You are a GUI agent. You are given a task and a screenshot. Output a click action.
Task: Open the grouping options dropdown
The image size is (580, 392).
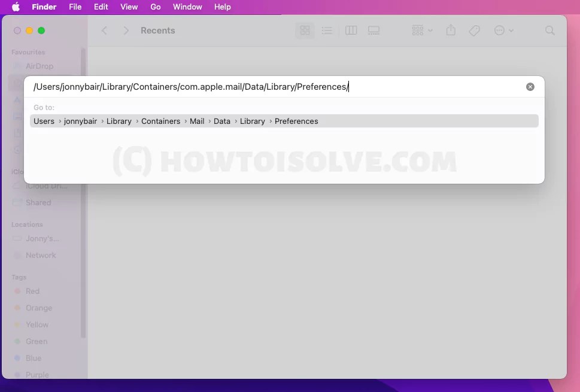tap(421, 30)
